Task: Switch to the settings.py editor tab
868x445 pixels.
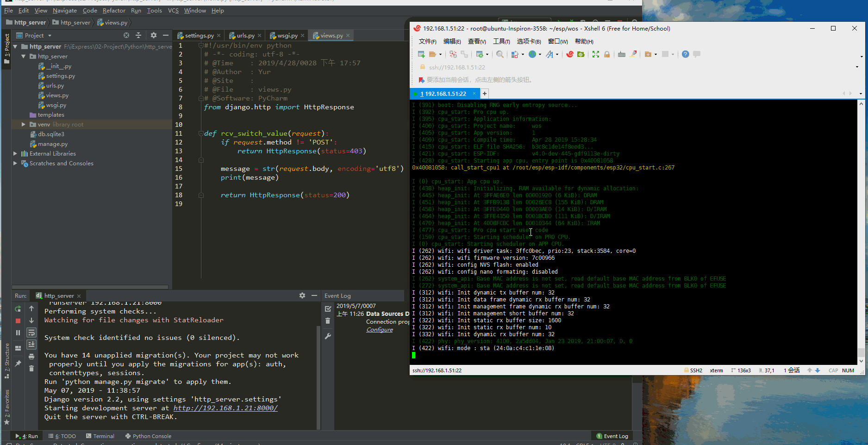Action: (199, 36)
